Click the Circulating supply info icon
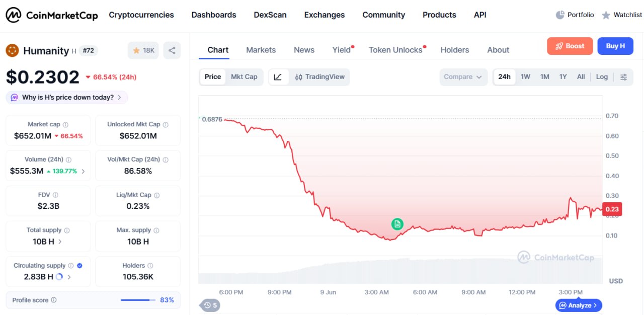Screen dimensions: 644x315 (71, 265)
